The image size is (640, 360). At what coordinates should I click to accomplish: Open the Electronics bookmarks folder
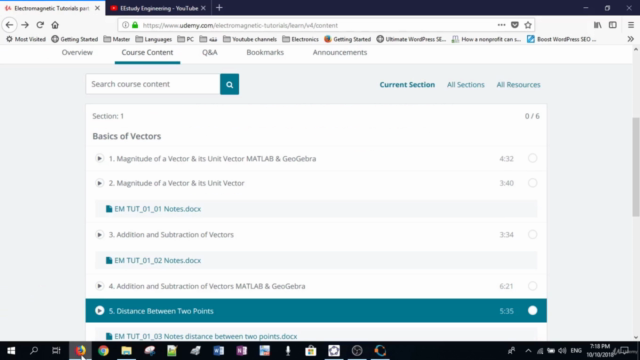300,39
